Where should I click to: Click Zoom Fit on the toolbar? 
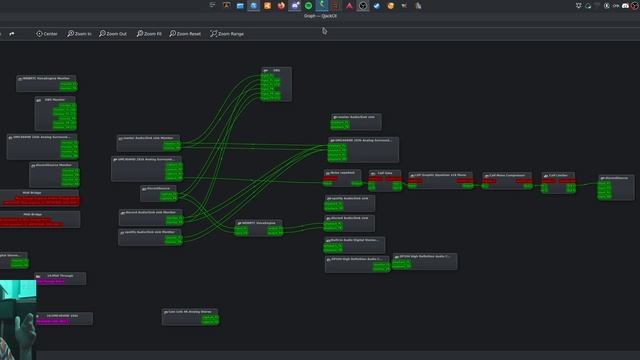pyautogui.click(x=149, y=34)
